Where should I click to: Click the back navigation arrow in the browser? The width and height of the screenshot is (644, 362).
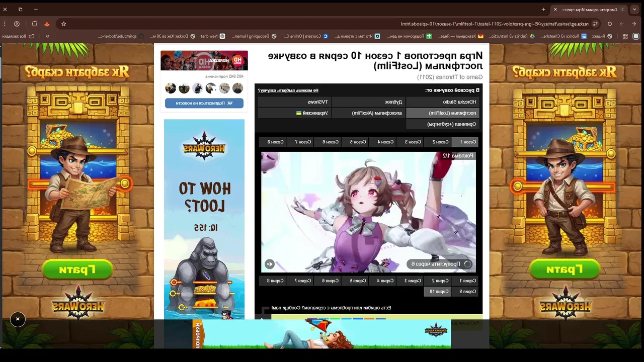pos(634,24)
